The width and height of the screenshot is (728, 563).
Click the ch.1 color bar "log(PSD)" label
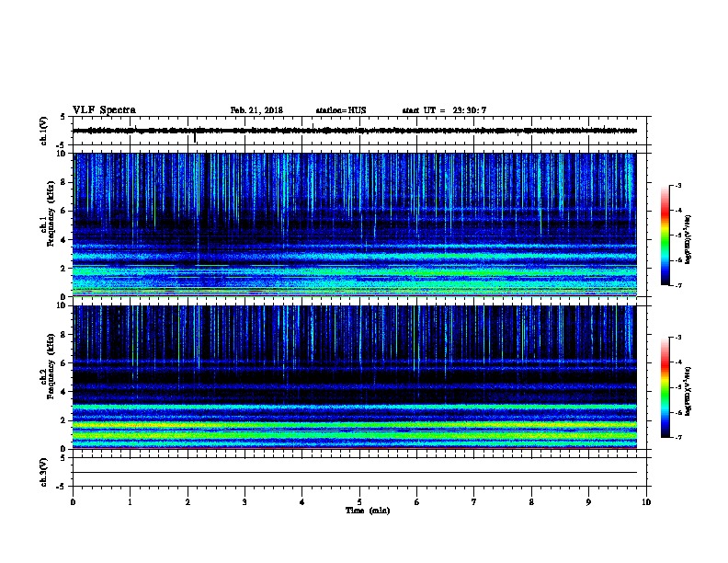(x=688, y=239)
